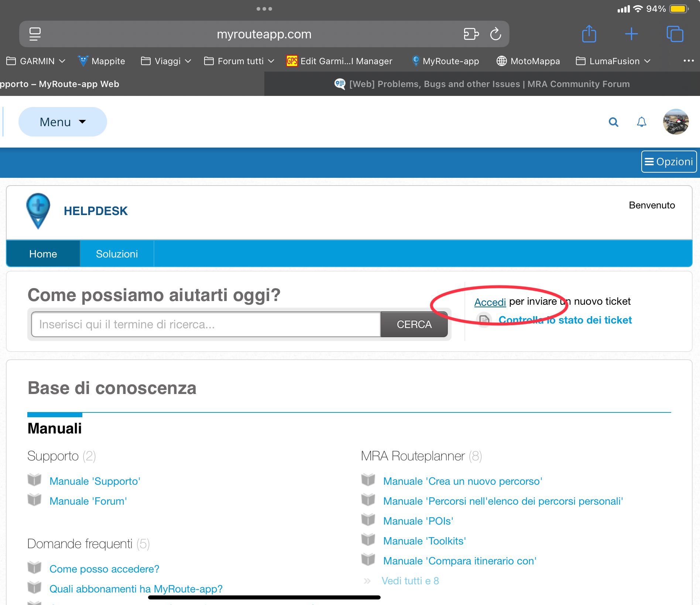Expand the Viaggi bookmarks folder
700x605 pixels.
pos(166,61)
